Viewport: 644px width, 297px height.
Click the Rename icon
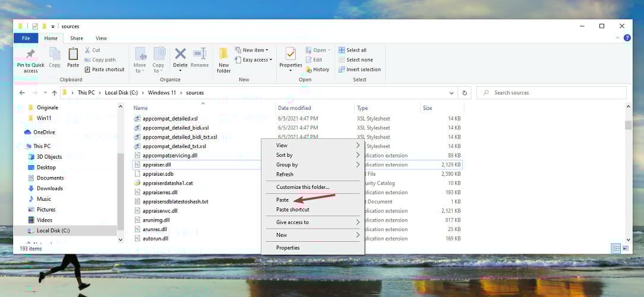(x=200, y=54)
